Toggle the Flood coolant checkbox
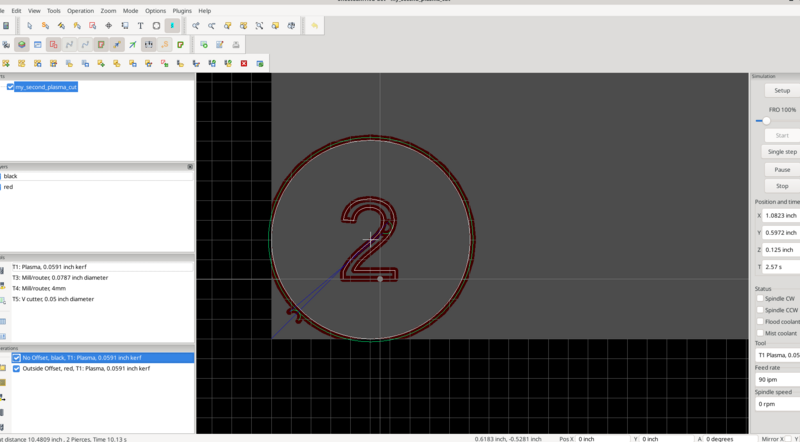The height and width of the screenshot is (442, 800). [760, 322]
